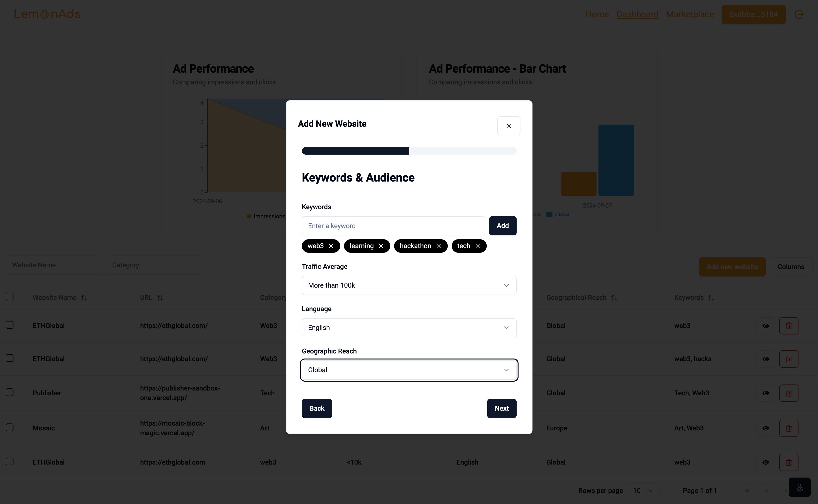The height and width of the screenshot is (504, 818).
Task: Expand the Geographic Reach dropdown
Action: coord(409,370)
